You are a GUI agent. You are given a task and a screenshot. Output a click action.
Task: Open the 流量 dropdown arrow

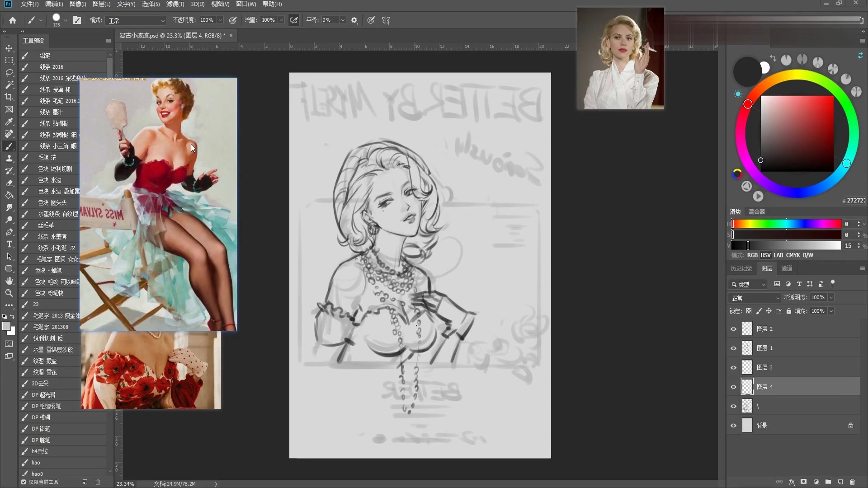pos(281,20)
